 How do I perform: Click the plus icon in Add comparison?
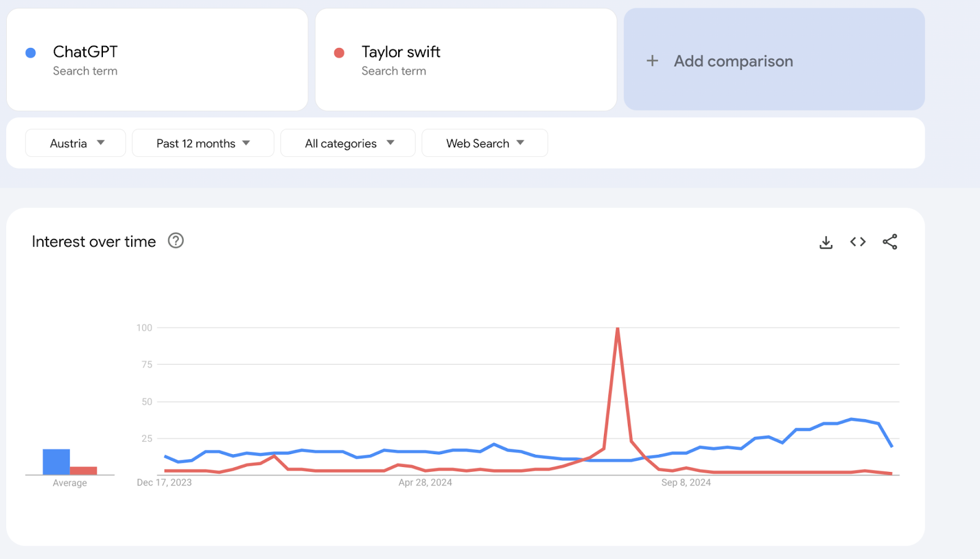[652, 61]
